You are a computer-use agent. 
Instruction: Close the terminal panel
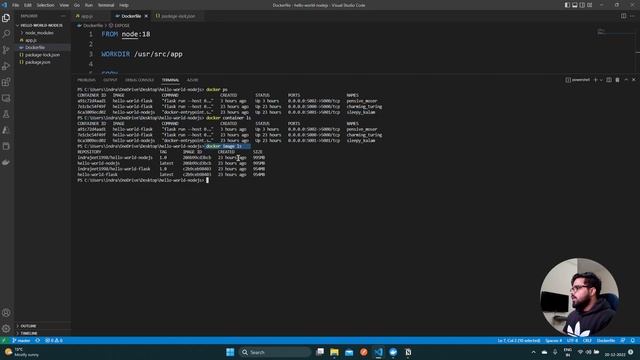[x=633, y=80]
